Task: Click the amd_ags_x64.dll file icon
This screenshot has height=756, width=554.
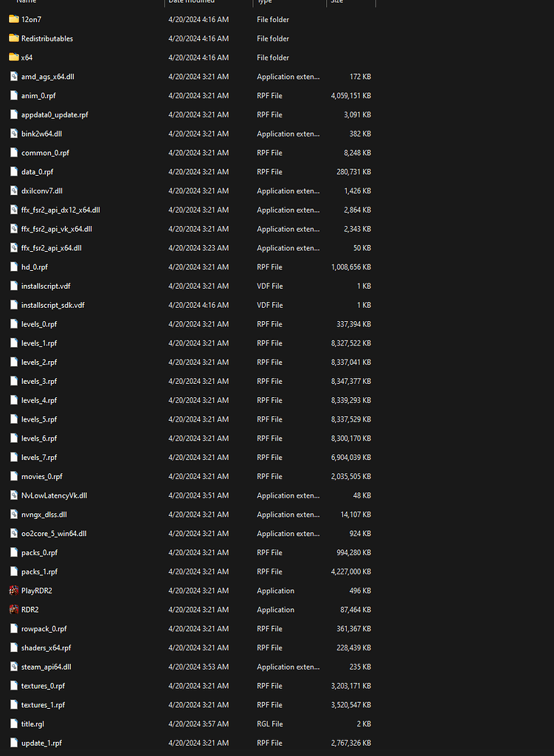Action: pos(13,76)
